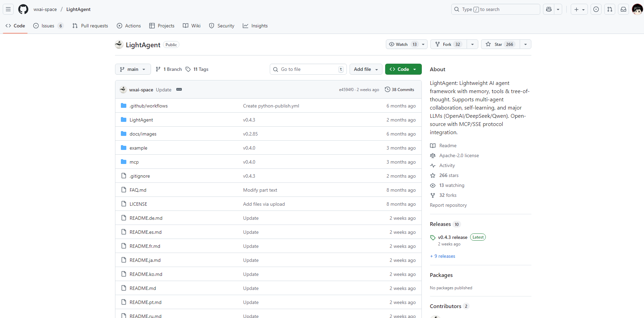Go to the Security tab
Viewport: 644px width, 318px height.
click(x=222, y=26)
